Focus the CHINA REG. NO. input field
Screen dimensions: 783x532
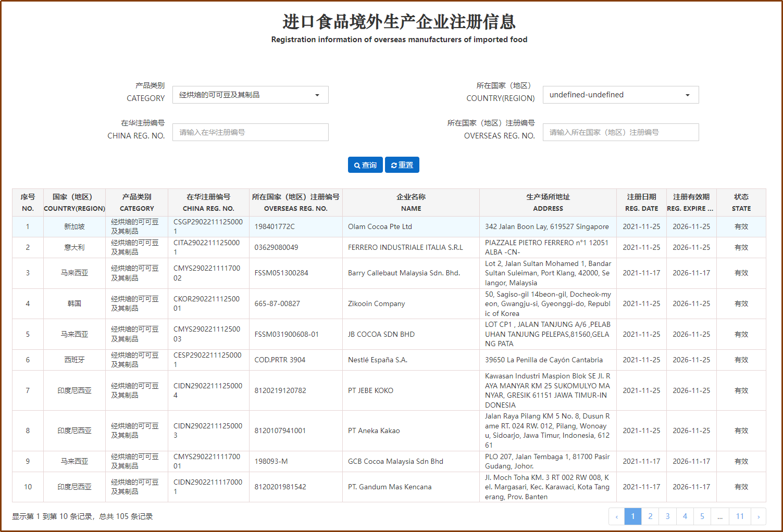(x=251, y=132)
